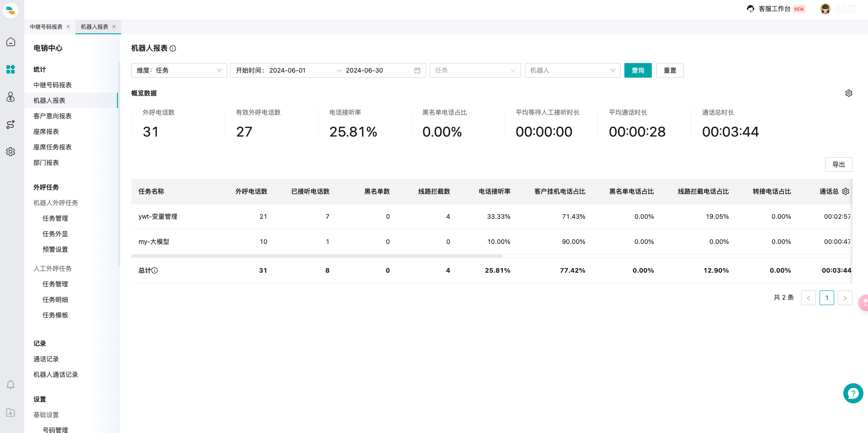Click the 电话接听率 column header
This screenshot has width=868, height=433.
[495, 191]
